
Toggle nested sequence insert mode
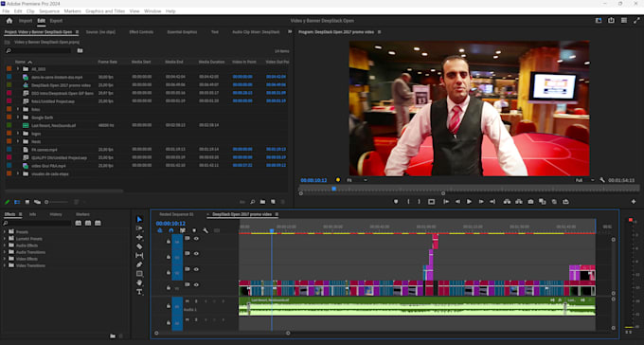tap(160, 230)
